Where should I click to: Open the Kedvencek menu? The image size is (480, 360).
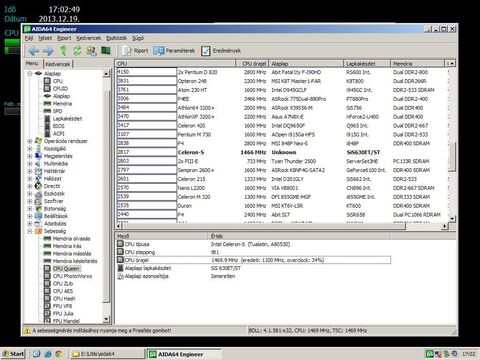pyautogui.click(x=89, y=38)
